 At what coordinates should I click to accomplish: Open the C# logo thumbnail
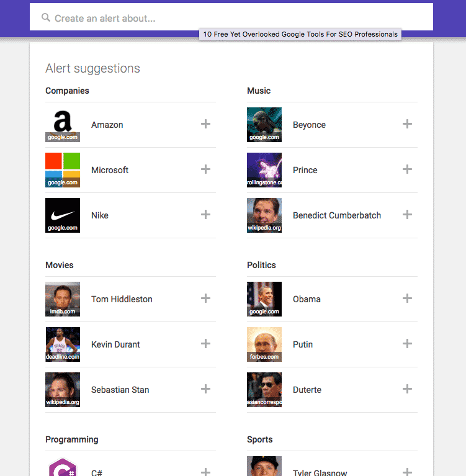63,466
